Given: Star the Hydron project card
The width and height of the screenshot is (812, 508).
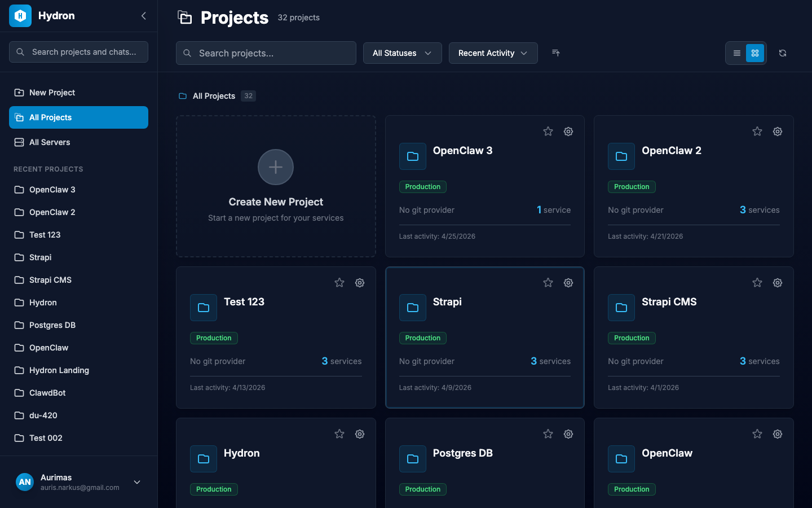Looking at the screenshot, I should click(339, 434).
